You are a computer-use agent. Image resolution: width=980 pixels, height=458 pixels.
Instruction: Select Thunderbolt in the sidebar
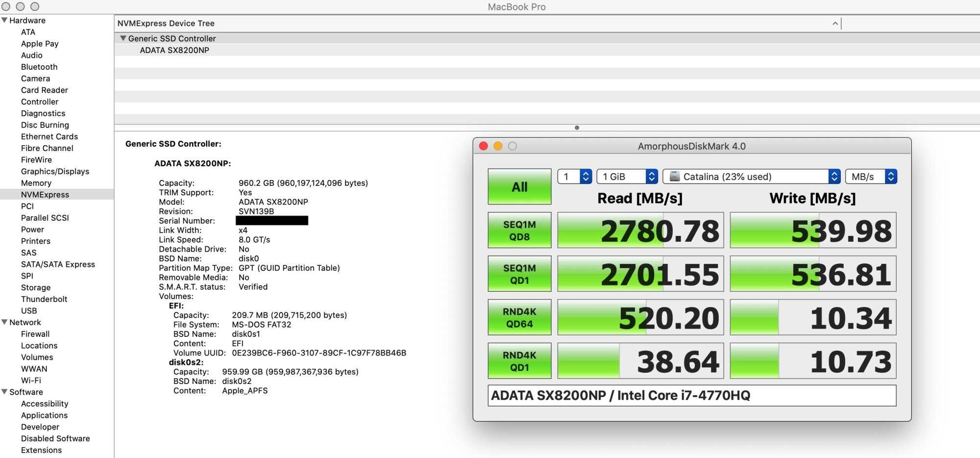tap(44, 299)
